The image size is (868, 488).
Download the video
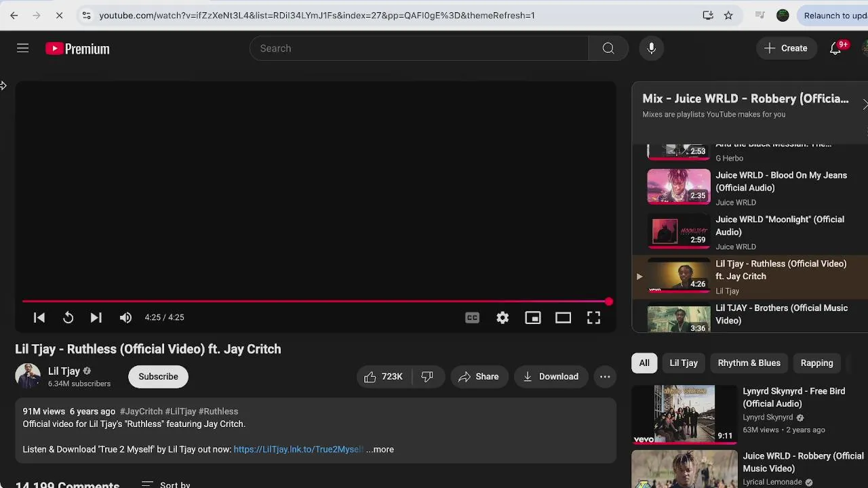coord(551,376)
